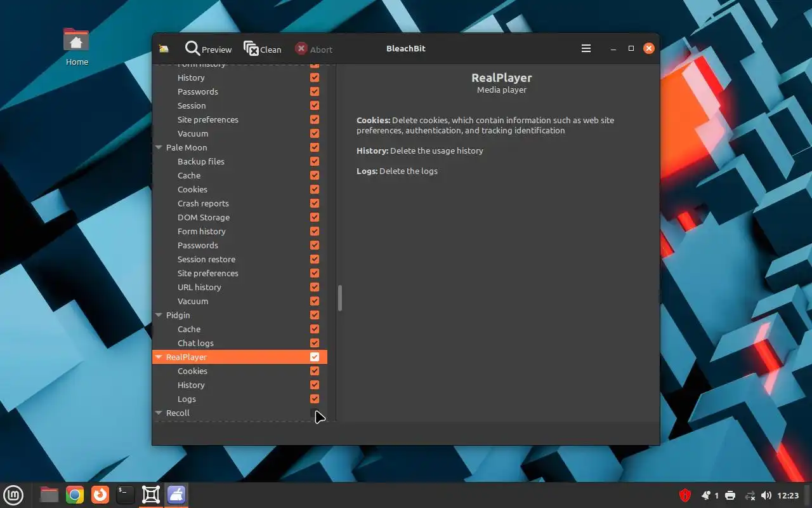Screen dimensions: 812x508
Task: Uncheck Pale Moon group checkbox
Action: 315,147
